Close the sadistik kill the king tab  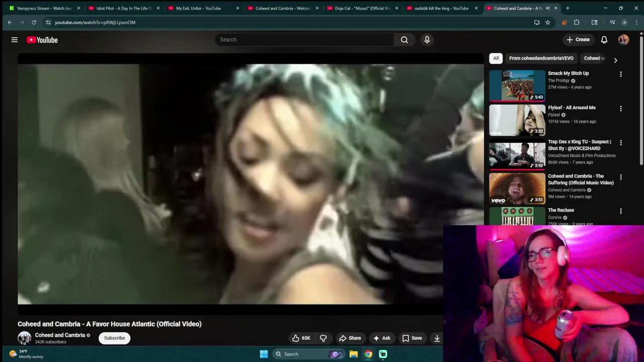pyautogui.click(x=476, y=8)
